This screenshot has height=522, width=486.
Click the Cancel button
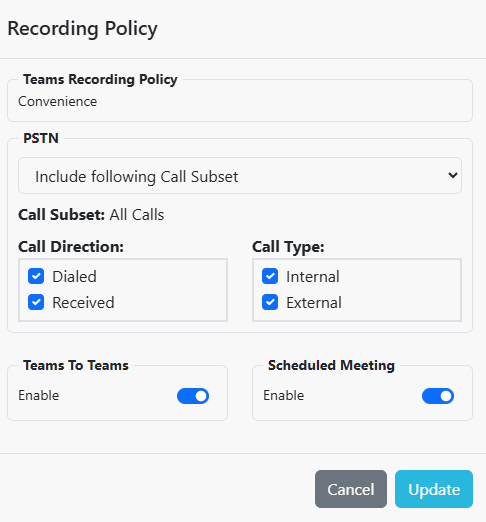pyautogui.click(x=351, y=489)
